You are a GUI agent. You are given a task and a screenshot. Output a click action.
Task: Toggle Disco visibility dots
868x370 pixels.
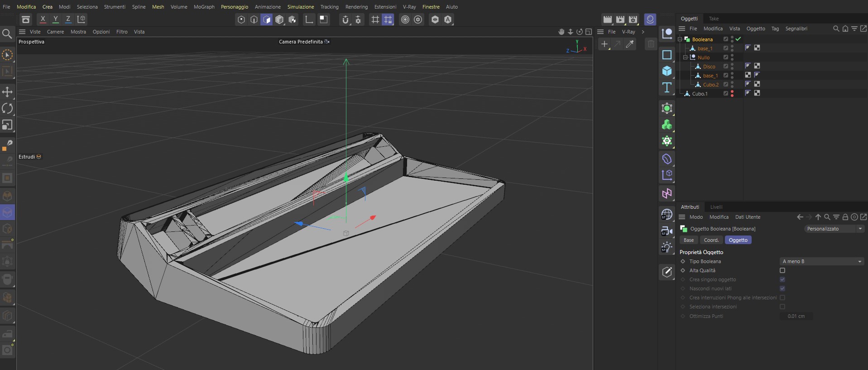pyautogui.click(x=732, y=66)
